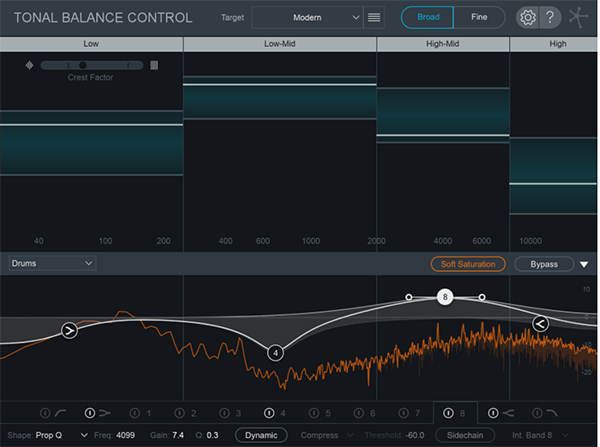Open the Prop Q shape dropdown
600x447 pixels.
[x=61, y=435]
